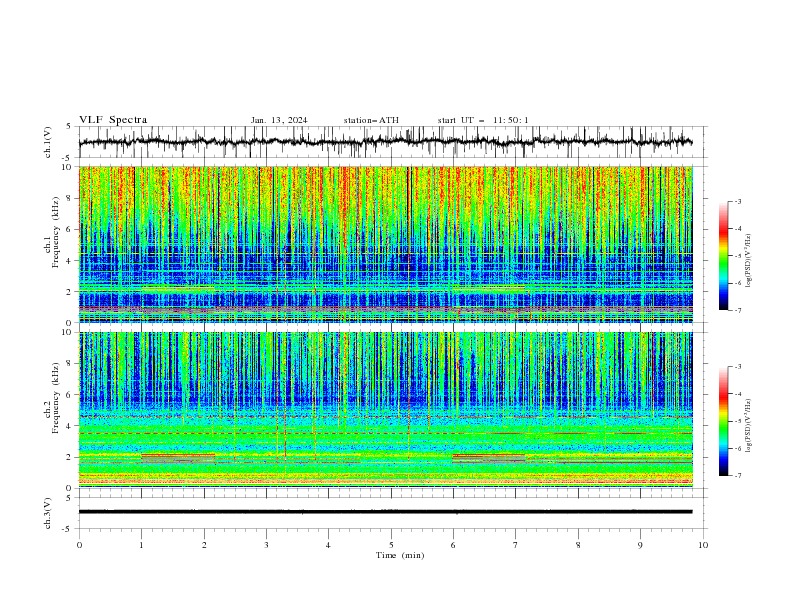Select the "start UT = 11:50:1" text
792x612 pixels.
(x=483, y=120)
